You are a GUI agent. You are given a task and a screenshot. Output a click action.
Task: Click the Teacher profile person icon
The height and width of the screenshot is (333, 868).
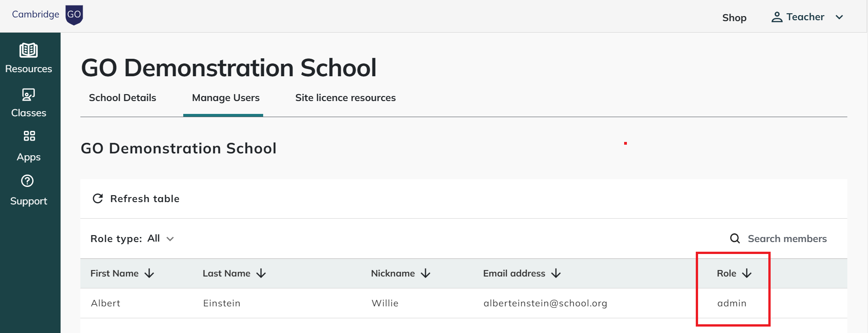[x=777, y=17]
